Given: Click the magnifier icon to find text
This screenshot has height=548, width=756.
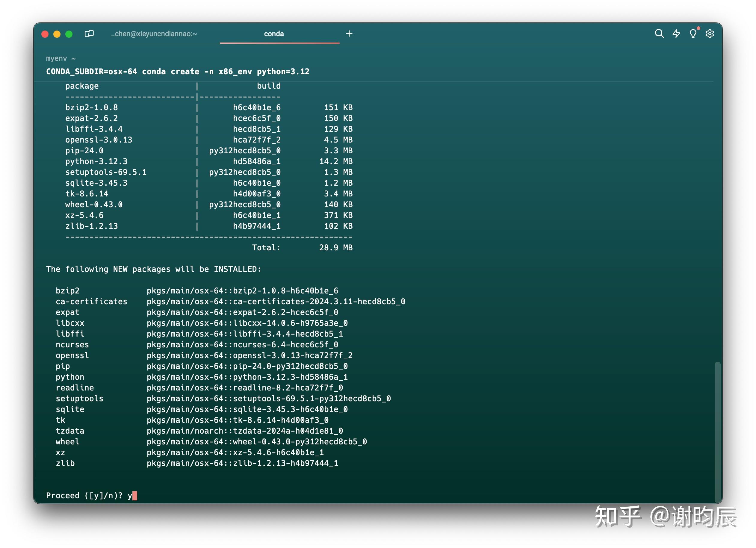Looking at the screenshot, I should (659, 34).
